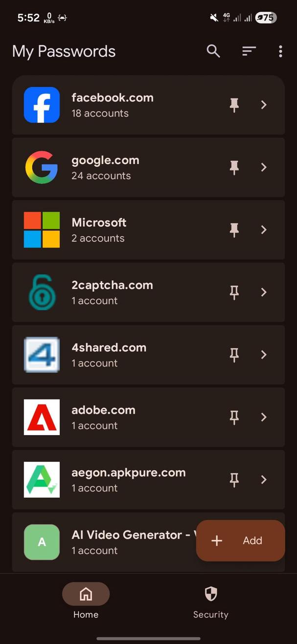Open the sort options icon

coord(249,51)
